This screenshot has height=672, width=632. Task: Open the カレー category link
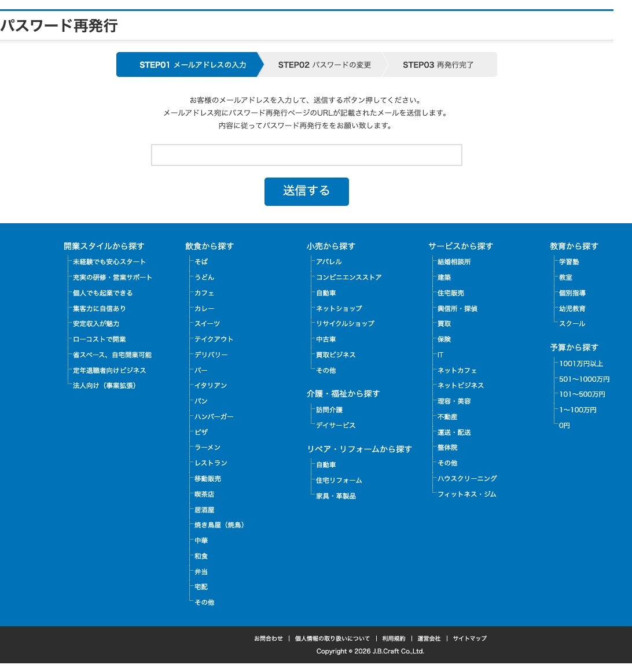(x=204, y=308)
